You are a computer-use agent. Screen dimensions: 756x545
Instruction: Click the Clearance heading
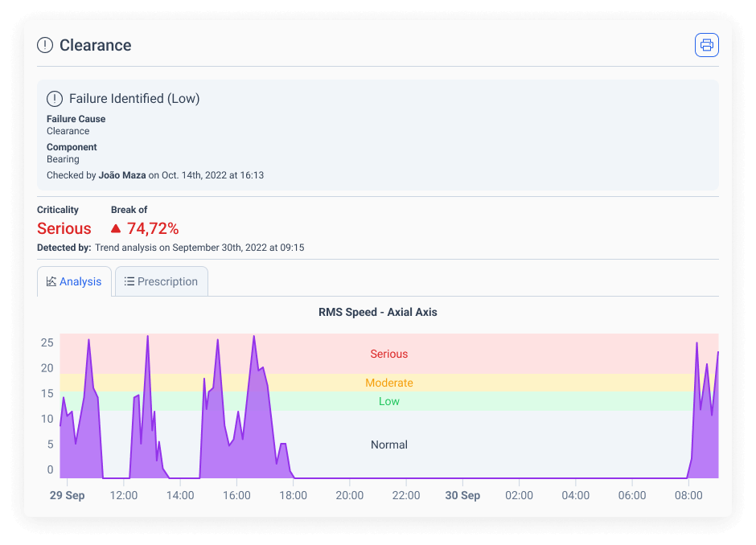96,45
